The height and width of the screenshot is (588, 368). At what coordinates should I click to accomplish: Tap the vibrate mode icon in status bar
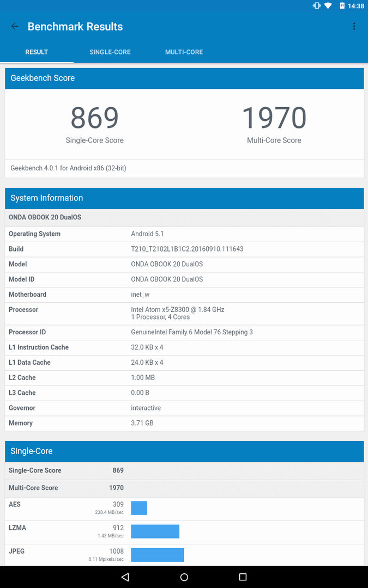click(x=316, y=5)
